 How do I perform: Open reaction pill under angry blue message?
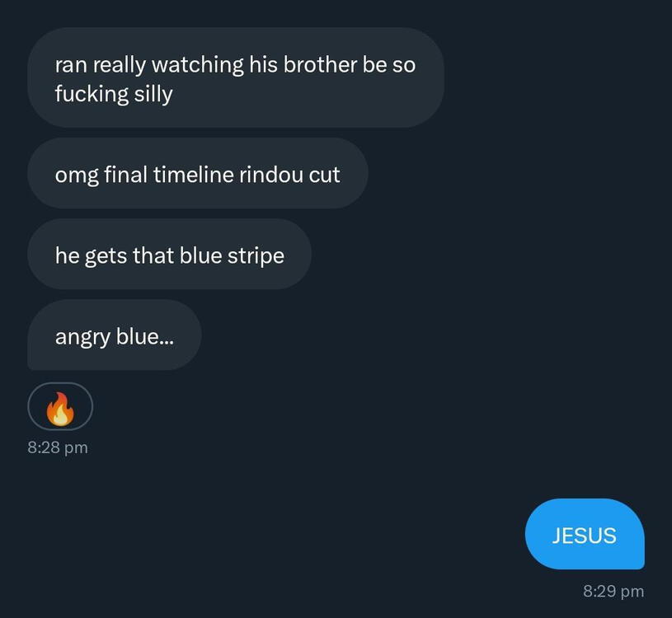pyautogui.click(x=60, y=406)
